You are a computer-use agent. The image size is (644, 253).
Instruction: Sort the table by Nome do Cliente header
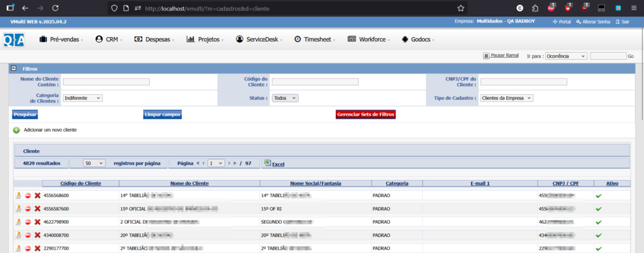(x=189, y=183)
